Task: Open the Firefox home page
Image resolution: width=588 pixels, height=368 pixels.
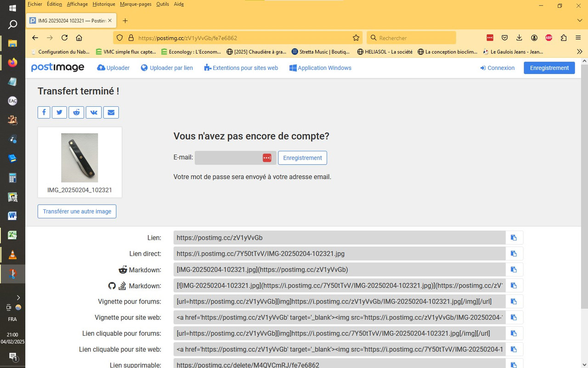Action: (79, 38)
